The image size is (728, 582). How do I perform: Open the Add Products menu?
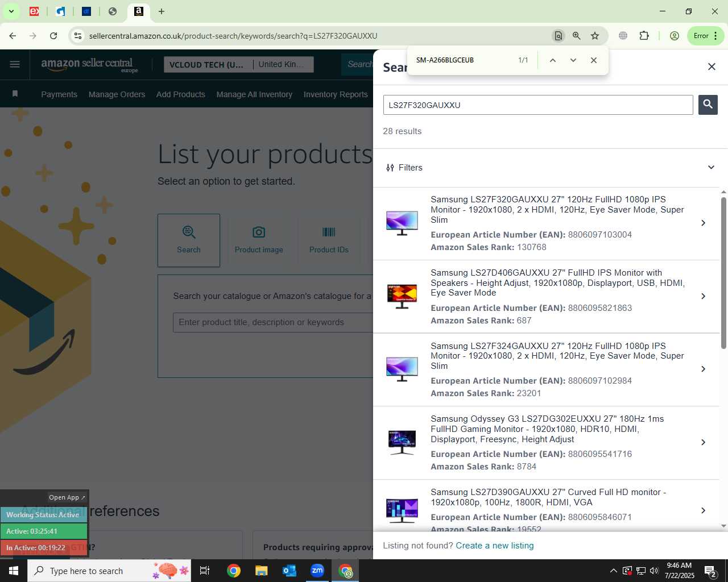click(x=181, y=94)
